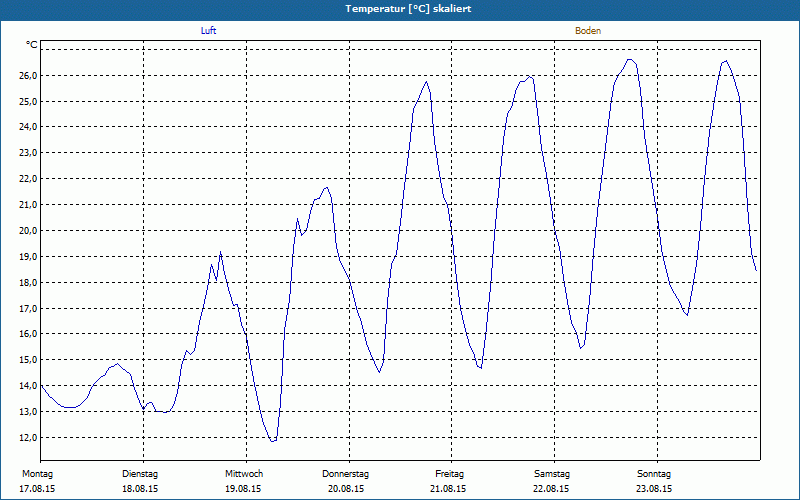Image resolution: width=800 pixels, height=500 pixels.
Task: Click the date 19.08.15
Action: 243,489
